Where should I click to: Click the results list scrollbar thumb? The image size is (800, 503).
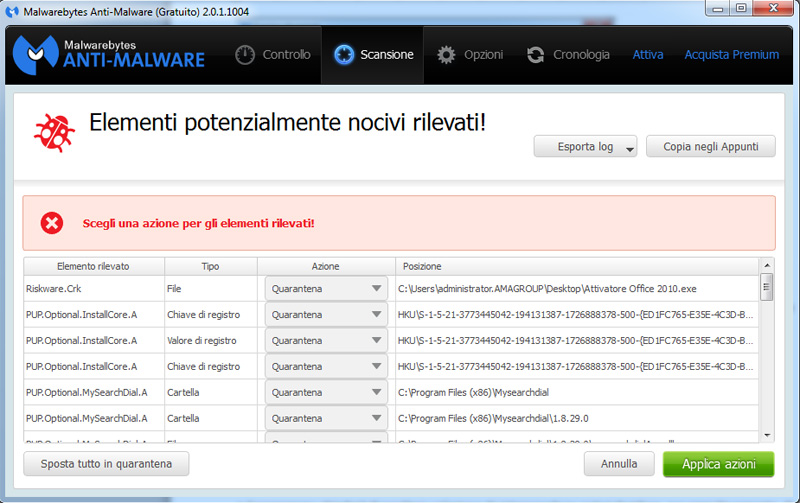(x=766, y=287)
